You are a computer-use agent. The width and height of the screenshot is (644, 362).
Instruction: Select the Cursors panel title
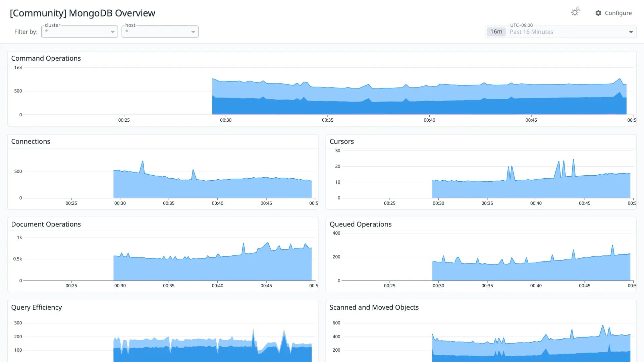(x=341, y=141)
